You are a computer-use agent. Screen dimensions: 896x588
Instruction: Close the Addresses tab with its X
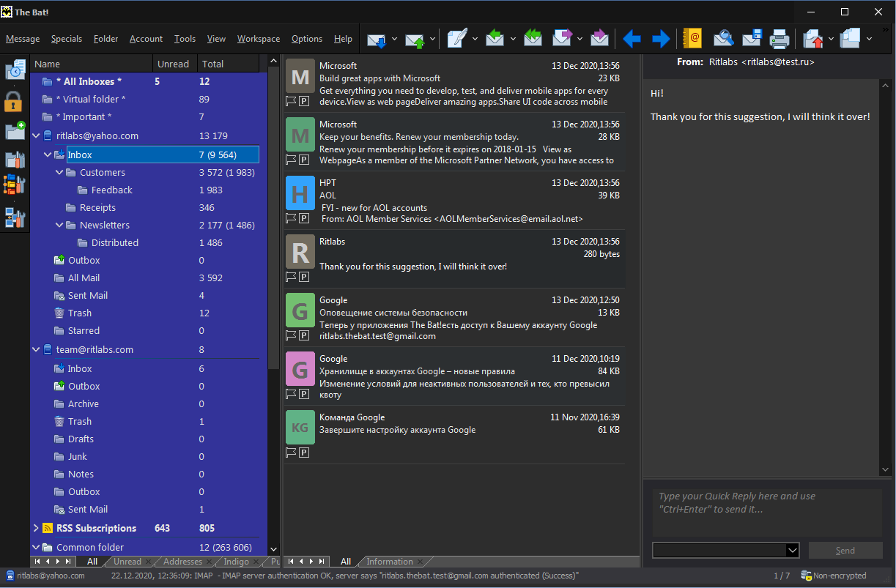(209, 562)
